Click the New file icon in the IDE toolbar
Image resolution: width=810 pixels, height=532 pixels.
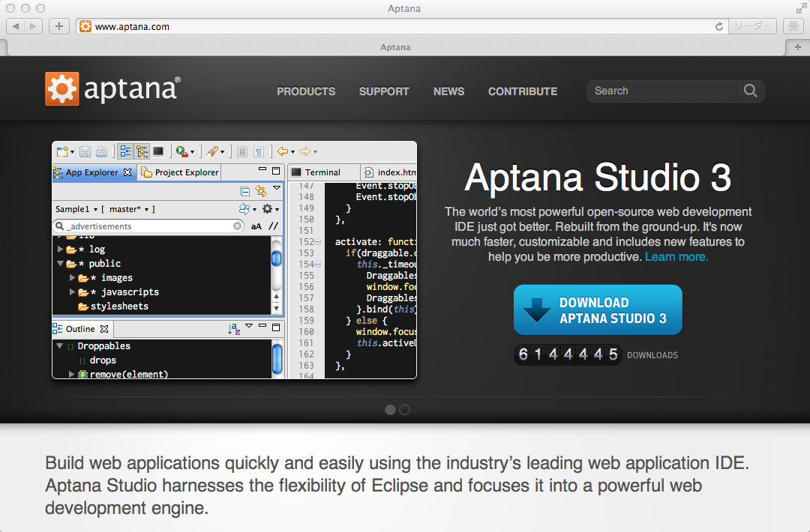[x=62, y=151]
